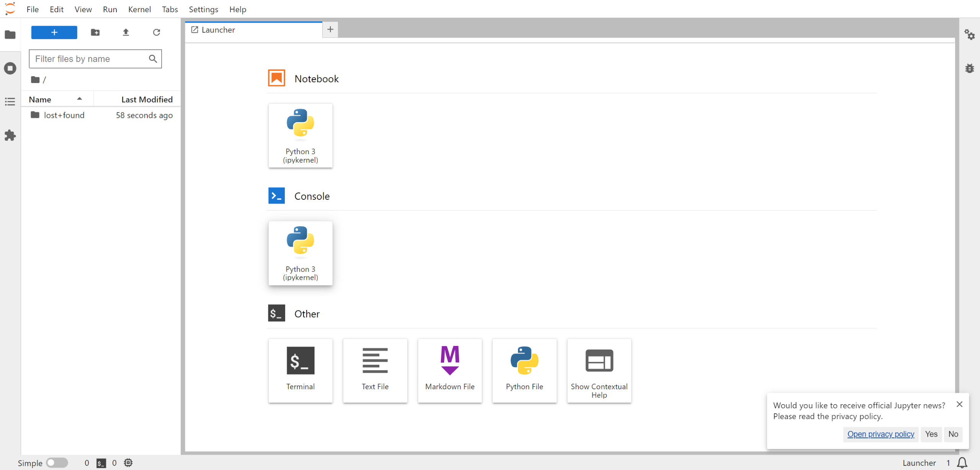Select the Launcher tab
Image resolution: width=980 pixels, height=470 pixels.
(x=218, y=30)
